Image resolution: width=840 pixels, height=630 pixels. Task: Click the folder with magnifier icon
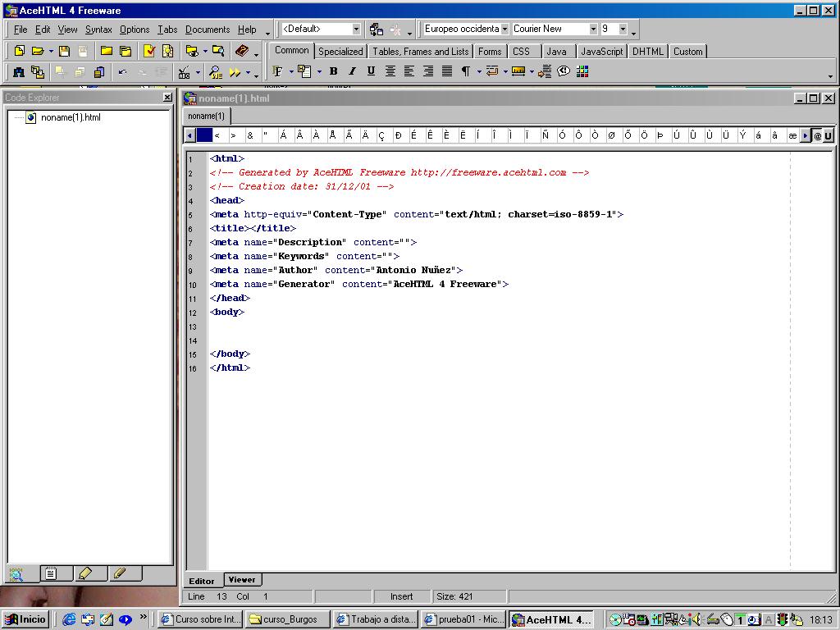[218, 51]
